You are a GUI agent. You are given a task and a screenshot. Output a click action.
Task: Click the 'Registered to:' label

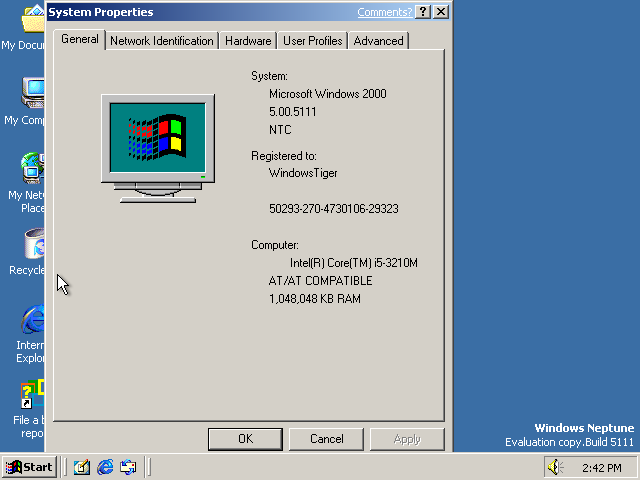pos(284,156)
